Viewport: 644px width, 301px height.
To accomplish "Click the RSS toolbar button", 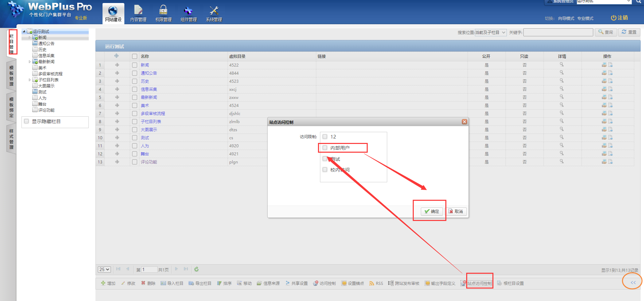I will (376, 283).
